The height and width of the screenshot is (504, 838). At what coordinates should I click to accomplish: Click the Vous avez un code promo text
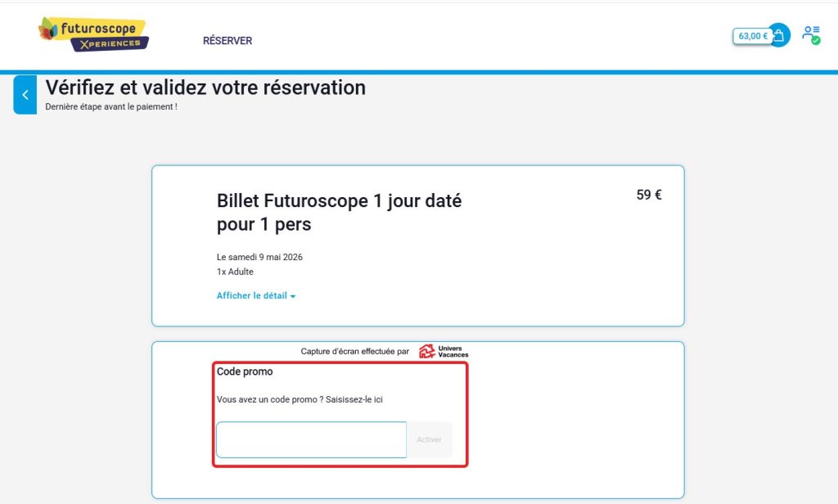point(300,399)
